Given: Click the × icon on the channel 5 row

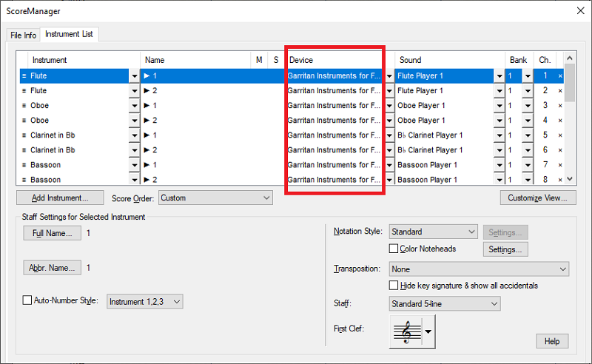Looking at the screenshot, I should (560, 135).
